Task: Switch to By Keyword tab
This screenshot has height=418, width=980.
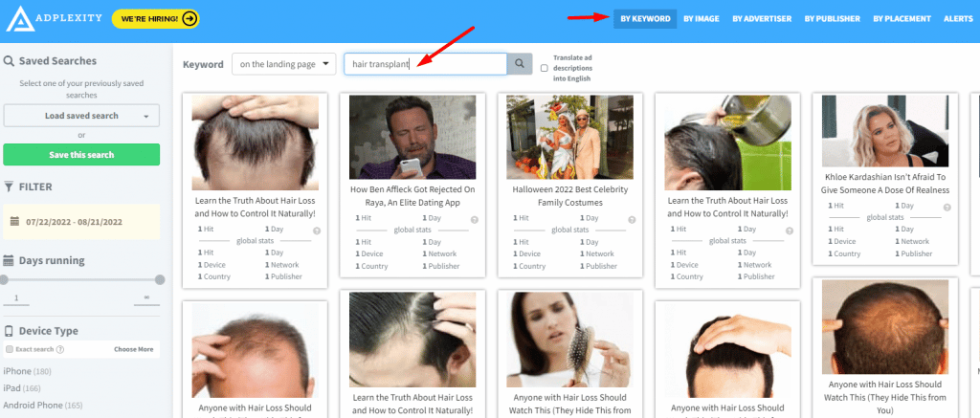Action: pyautogui.click(x=645, y=19)
